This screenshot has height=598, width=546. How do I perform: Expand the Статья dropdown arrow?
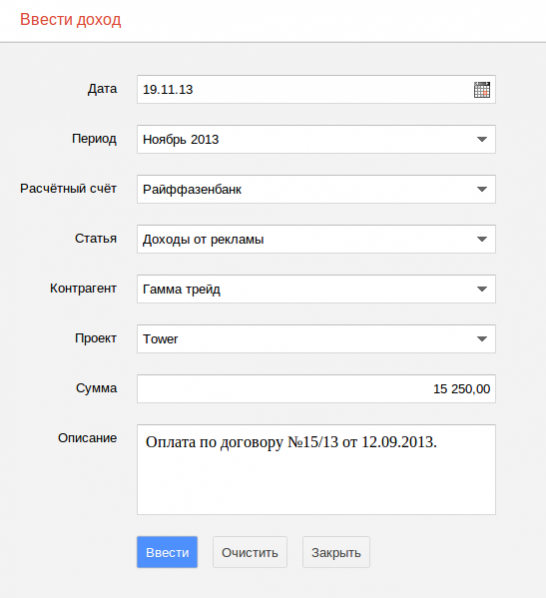point(482,239)
